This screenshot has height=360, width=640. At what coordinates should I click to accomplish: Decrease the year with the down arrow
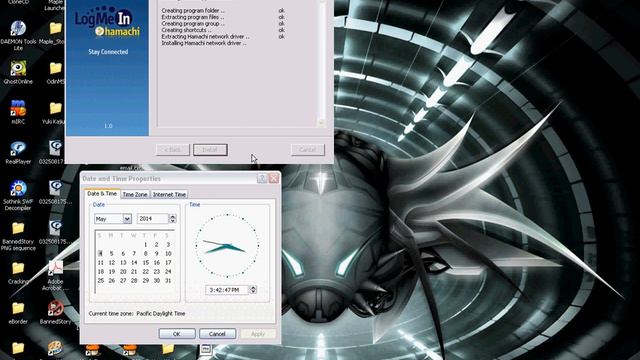[173, 221]
